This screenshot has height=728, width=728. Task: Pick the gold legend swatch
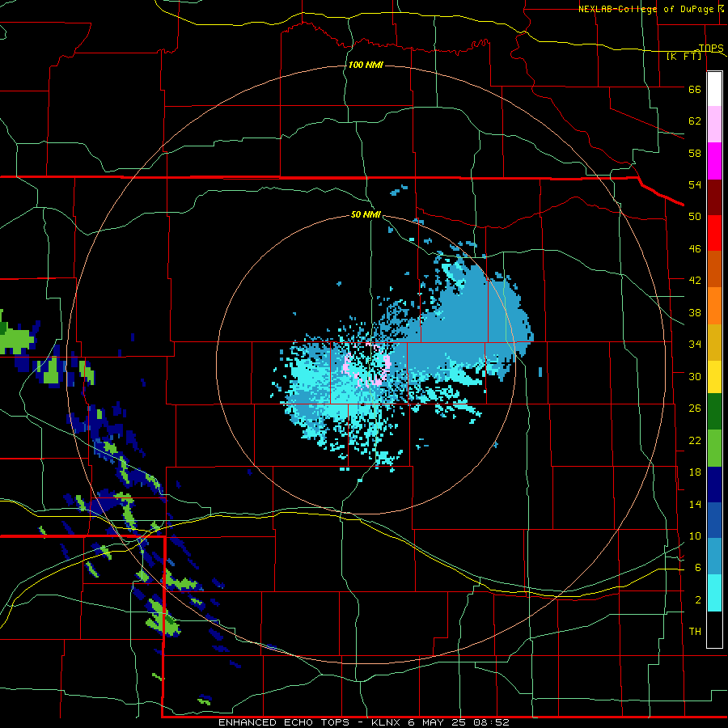coord(714,342)
